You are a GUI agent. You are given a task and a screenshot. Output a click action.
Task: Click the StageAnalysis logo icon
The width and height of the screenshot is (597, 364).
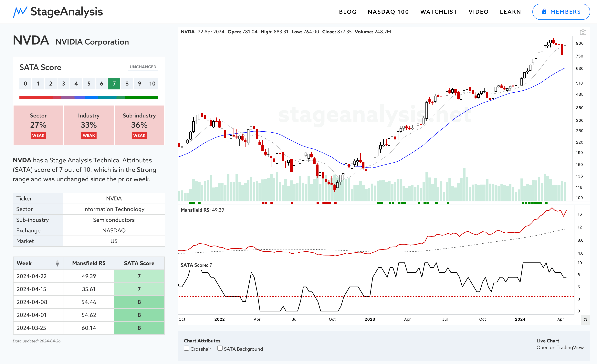20,12
